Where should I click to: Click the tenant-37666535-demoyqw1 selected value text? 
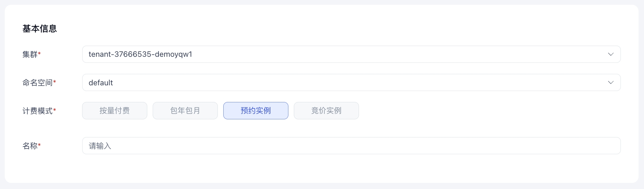point(140,54)
